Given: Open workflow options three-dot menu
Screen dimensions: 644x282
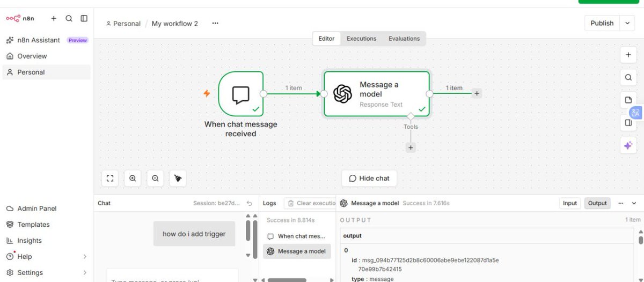Looking at the screenshot, I should point(215,24).
